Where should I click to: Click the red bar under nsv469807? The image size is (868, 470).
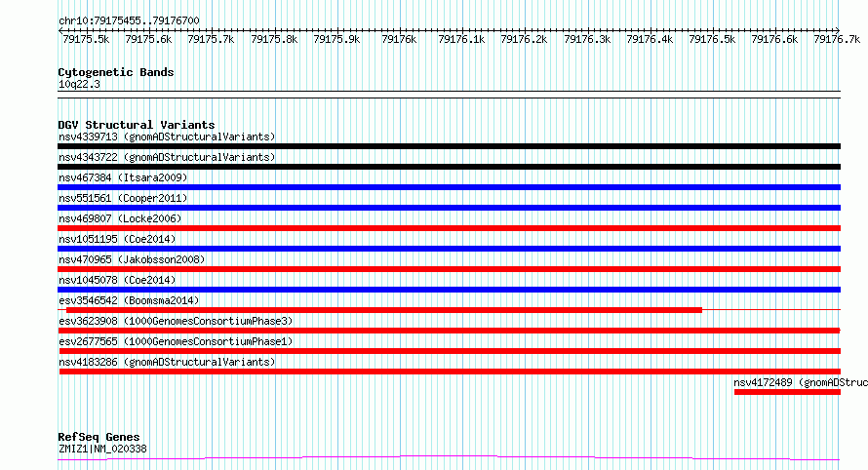pos(449,228)
